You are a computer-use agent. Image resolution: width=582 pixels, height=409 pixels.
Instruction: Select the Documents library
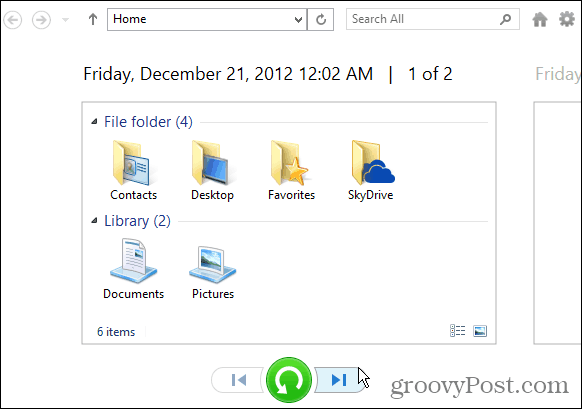(133, 269)
